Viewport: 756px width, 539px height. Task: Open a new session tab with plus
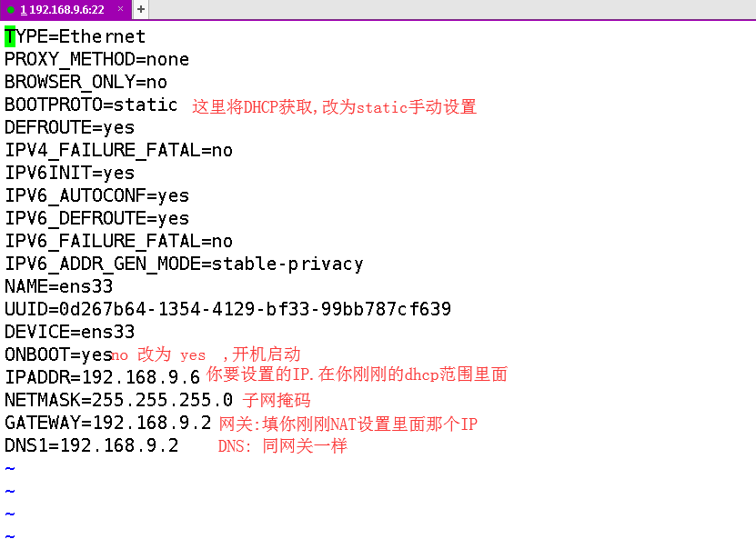click(x=141, y=9)
